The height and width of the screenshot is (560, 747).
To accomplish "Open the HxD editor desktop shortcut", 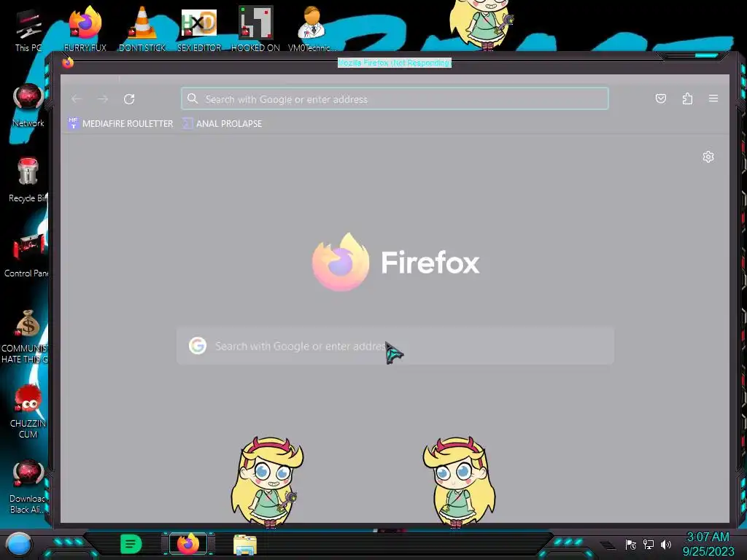I will pyautogui.click(x=199, y=28).
